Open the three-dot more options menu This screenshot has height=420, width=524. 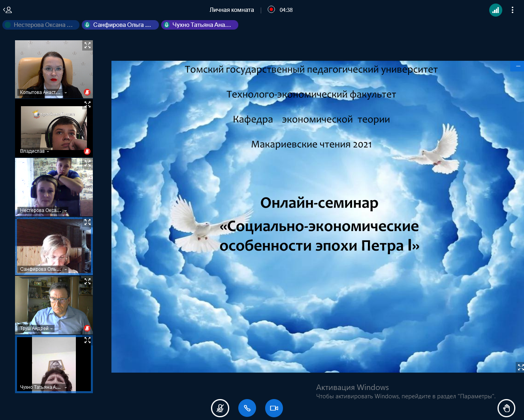(513, 10)
